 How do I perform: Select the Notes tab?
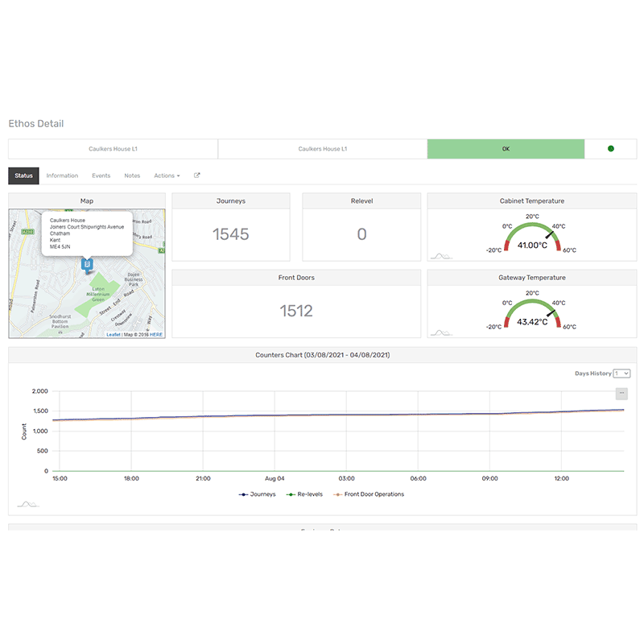coord(132,175)
